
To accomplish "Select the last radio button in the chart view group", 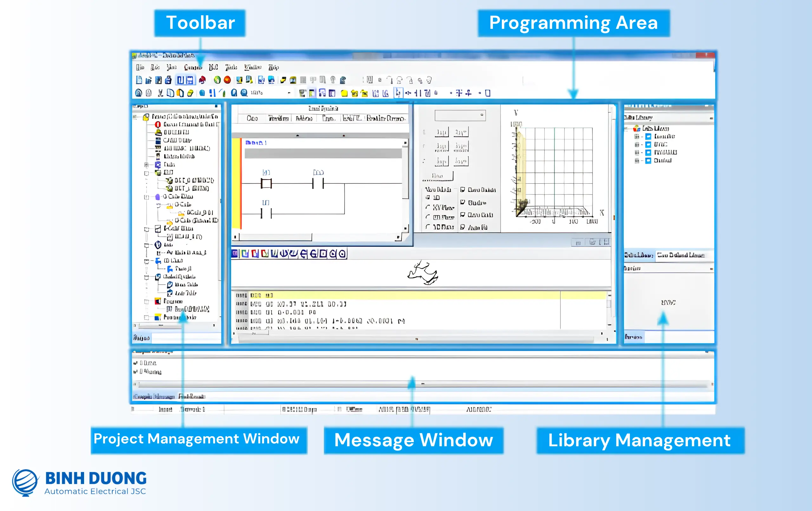I will (x=428, y=227).
